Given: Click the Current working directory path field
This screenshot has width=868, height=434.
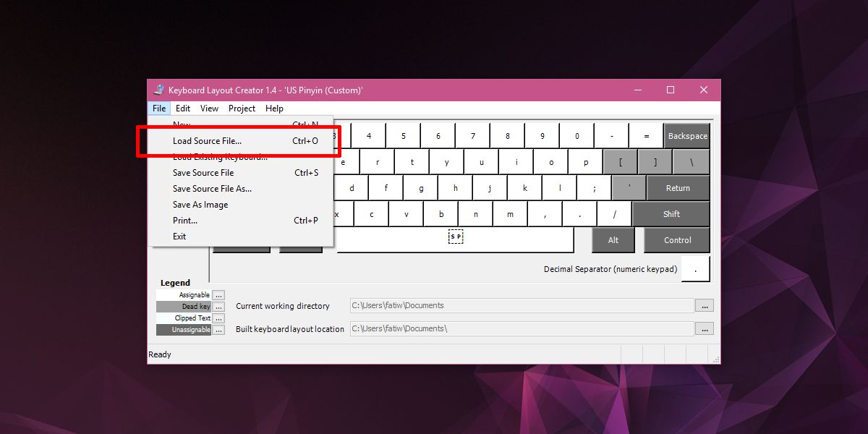Looking at the screenshot, I should pyautogui.click(x=522, y=306).
